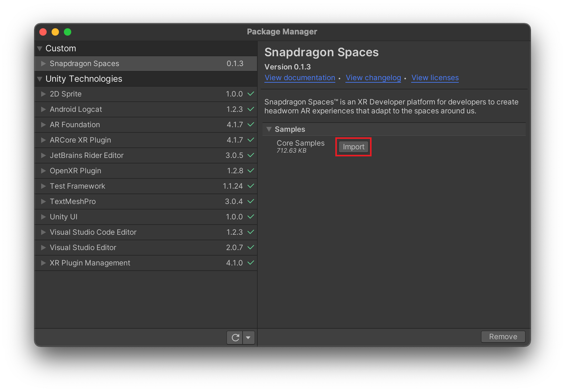The width and height of the screenshot is (565, 392).
Task: Select the Android Logcat package
Action: pos(146,109)
